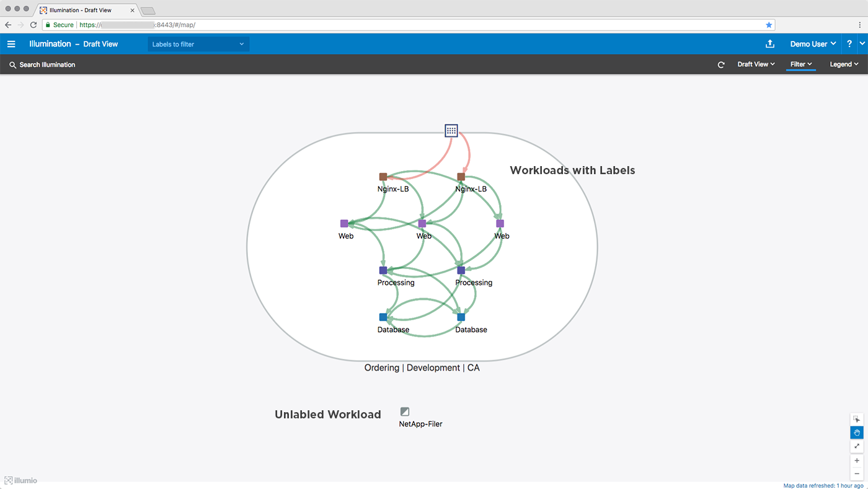Open the Filter dropdown
The width and height of the screenshot is (868, 489).
(801, 64)
